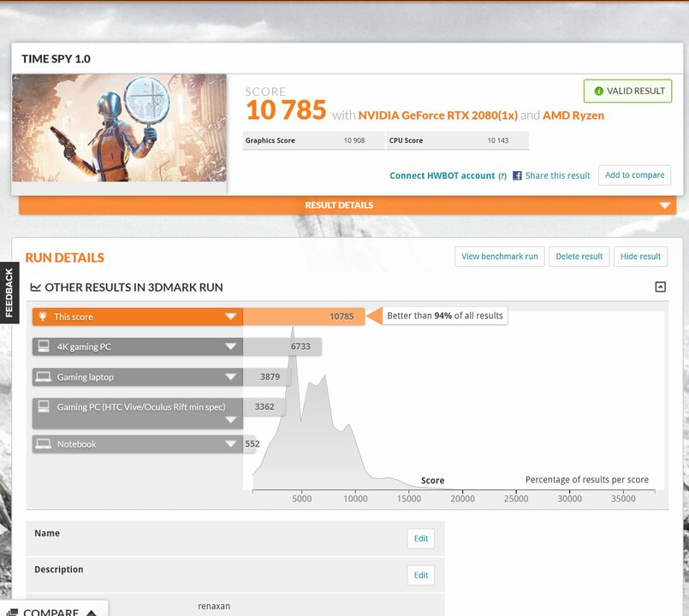
Task: Click the Facebook share icon
Action: click(x=517, y=175)
